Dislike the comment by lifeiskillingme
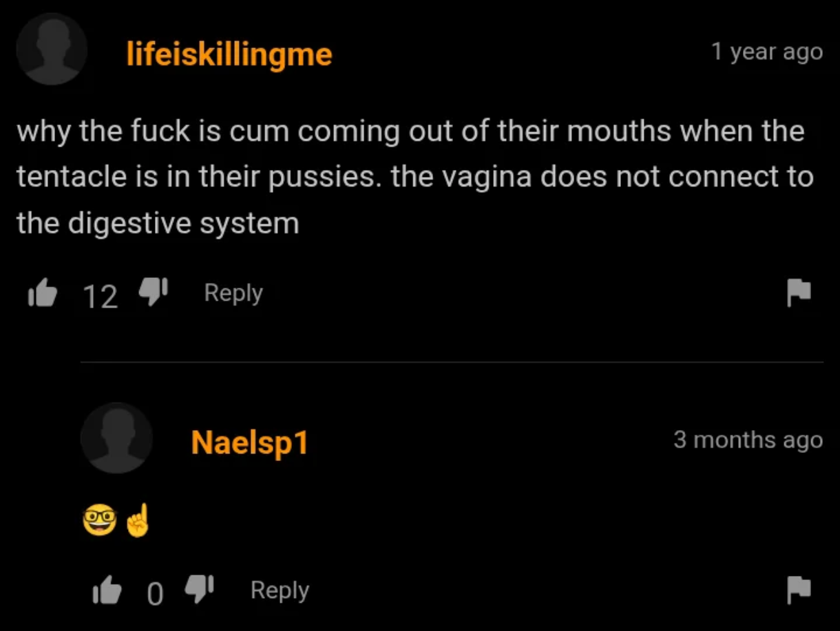 point(154,293)
